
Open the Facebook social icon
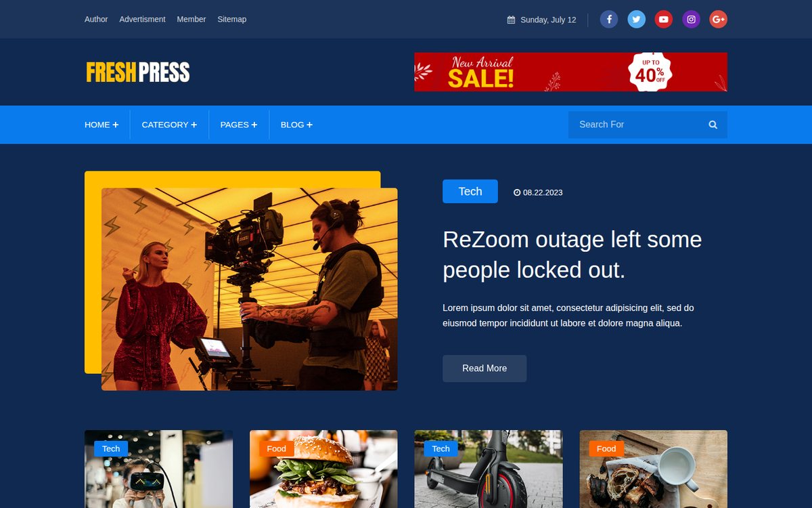point(609,20)
